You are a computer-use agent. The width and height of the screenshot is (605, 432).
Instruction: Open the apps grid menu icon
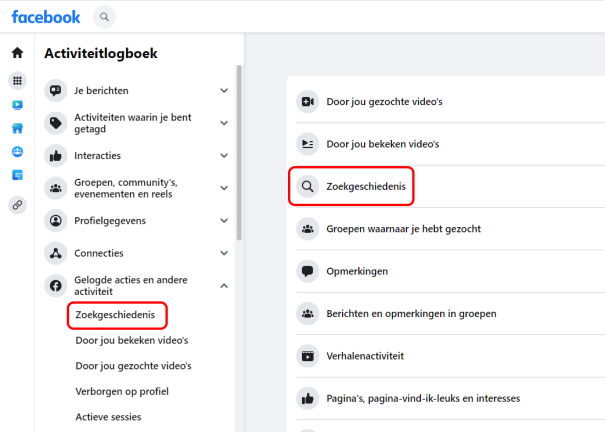click(x=17, y=81)
